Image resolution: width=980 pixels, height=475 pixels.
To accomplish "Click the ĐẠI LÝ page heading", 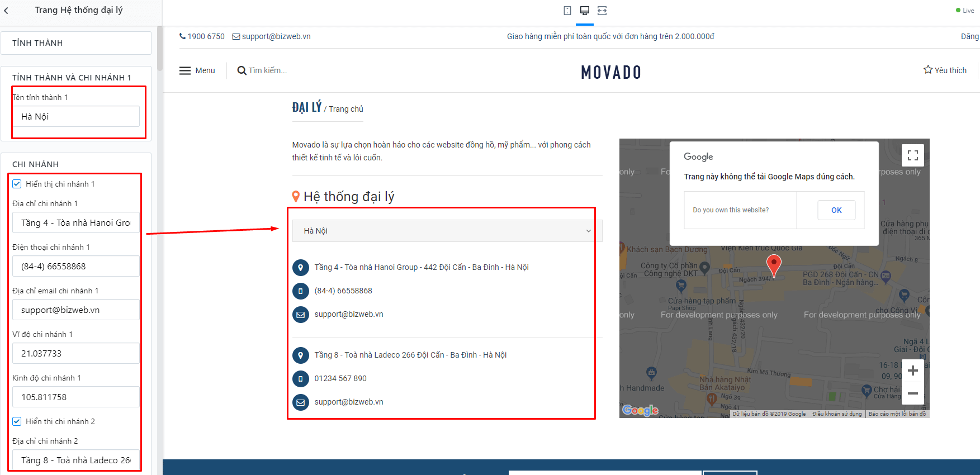I will pyautogui.click(x=307, y=107).
